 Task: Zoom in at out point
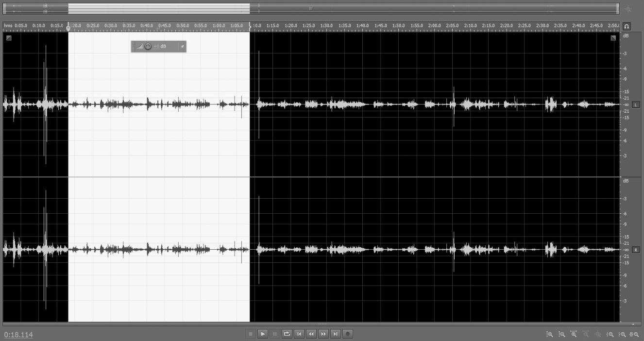tap(623, 334)
